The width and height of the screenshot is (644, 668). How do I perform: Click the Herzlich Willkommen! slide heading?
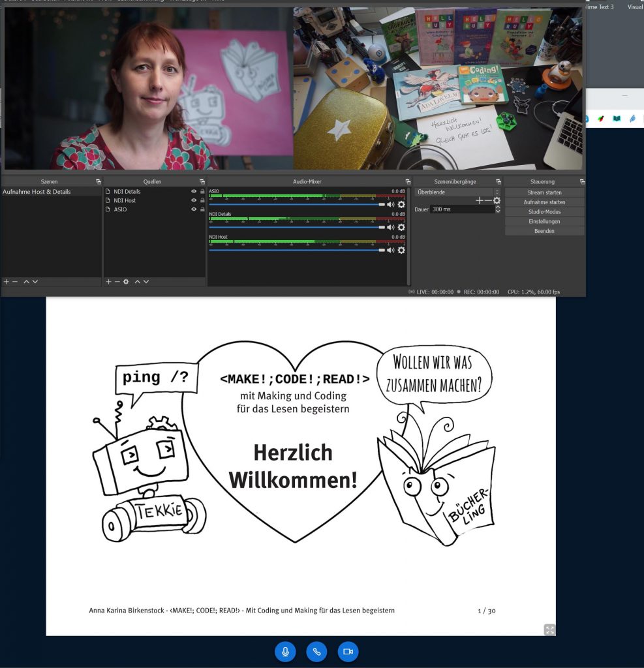(293, 466)
